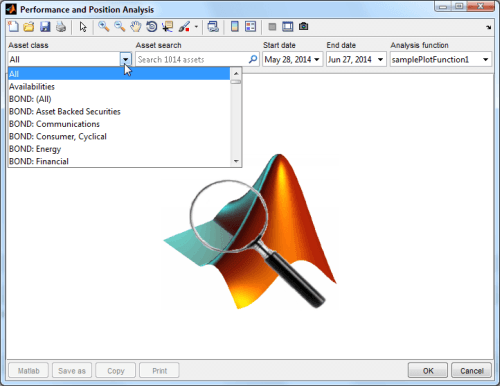Click the toolbar dock arrow at right edge
The height and width of the screenshot is (386, 500).
(488, 27)
